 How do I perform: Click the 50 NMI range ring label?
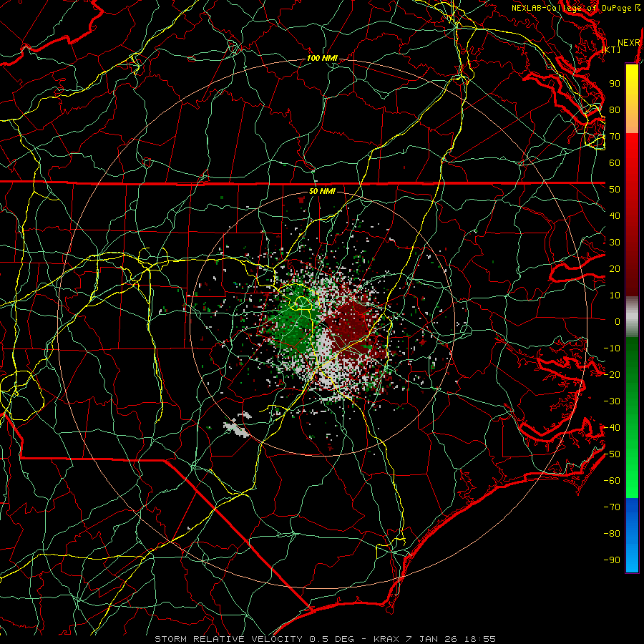[322, 191]
